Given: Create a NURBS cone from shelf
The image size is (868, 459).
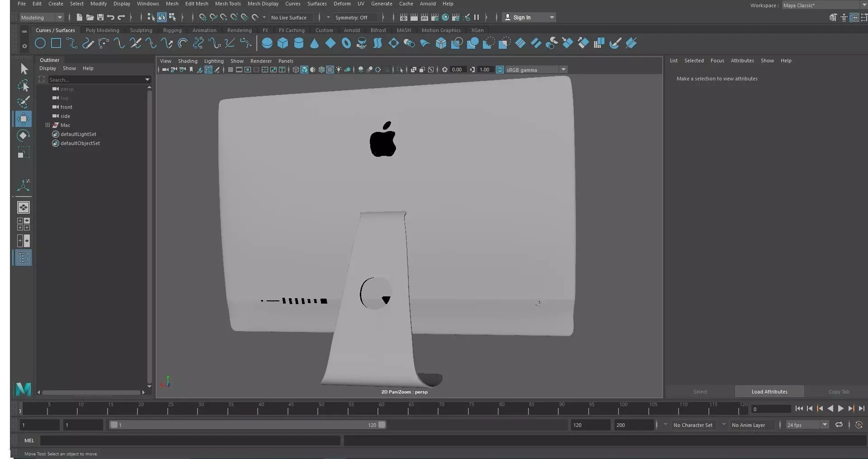Looking at the screenshot, I should pyautogui.click(x=315, y=43).
